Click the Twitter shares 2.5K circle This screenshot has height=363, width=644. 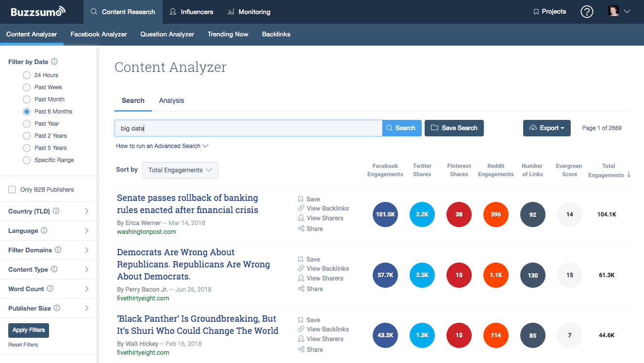(422, 275)
